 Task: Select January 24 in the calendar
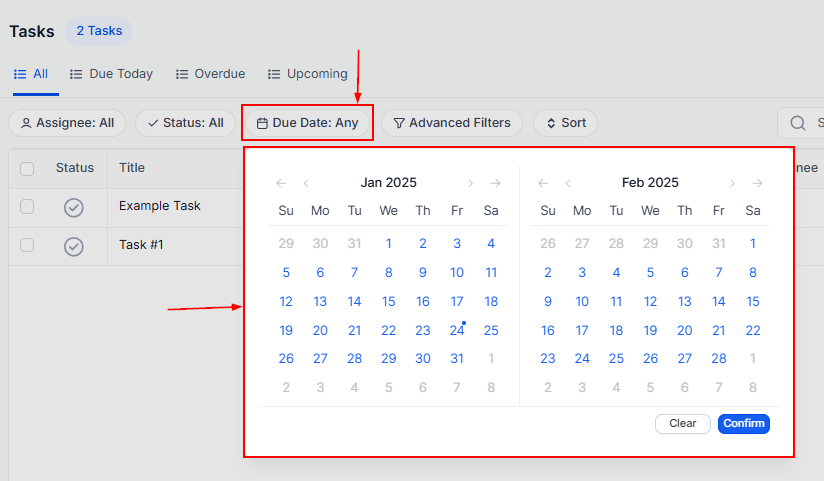pyautogui.click(x=457, y=331)
